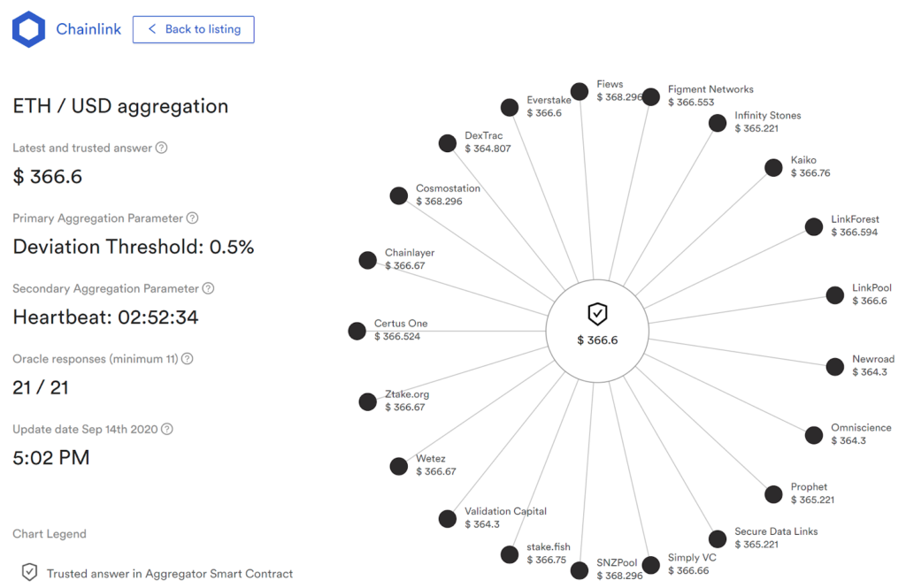Open help icon beside Latest and trusted answer
Viewport: 906px width, 588px height.
[x=162, y=148]
